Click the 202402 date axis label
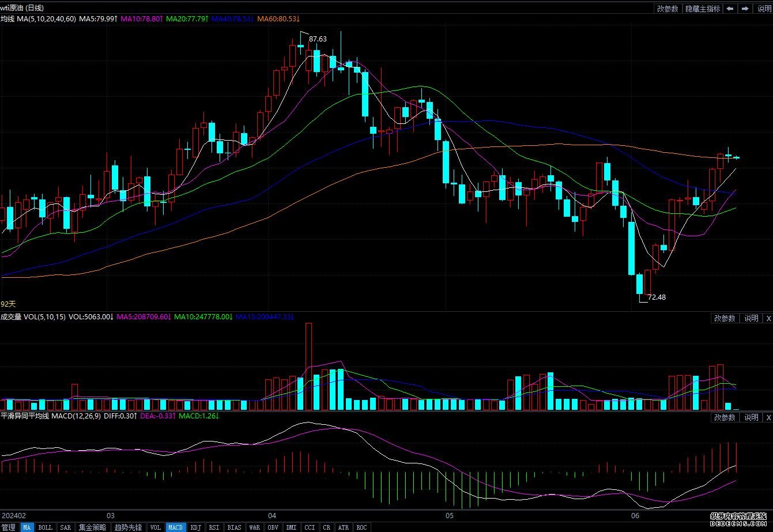 [14, 515]
